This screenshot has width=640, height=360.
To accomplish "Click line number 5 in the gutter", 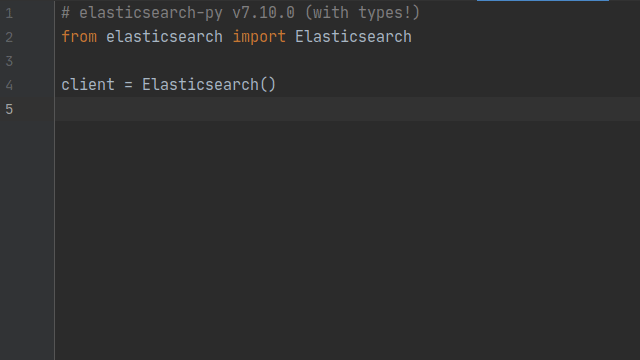I will 9,109.
